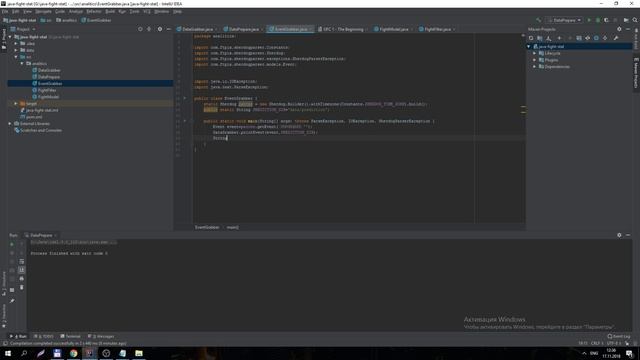Expand the data folder arrow
Viewport: 640px width, 360px height.
(16, 50)
